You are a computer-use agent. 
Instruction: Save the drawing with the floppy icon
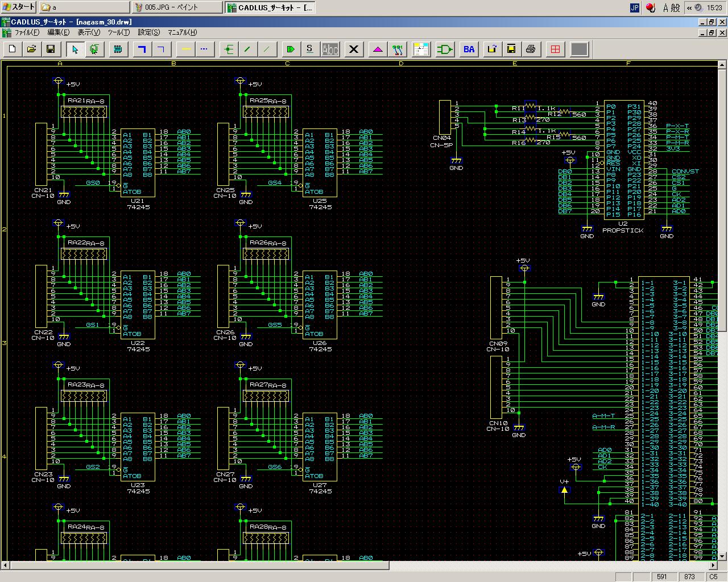click(x=50, y=49)
